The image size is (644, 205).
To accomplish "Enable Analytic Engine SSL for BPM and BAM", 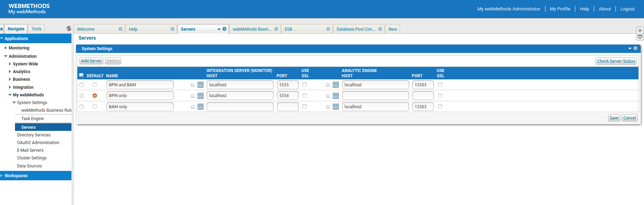I will [440, 85].
